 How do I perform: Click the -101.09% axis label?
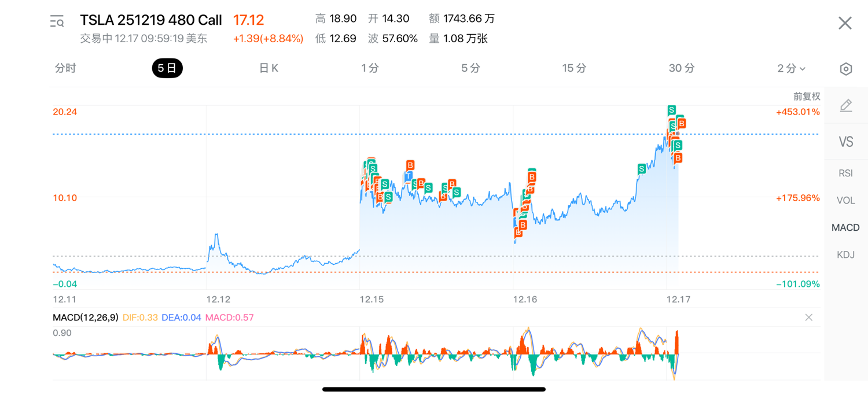click(798, 285)
